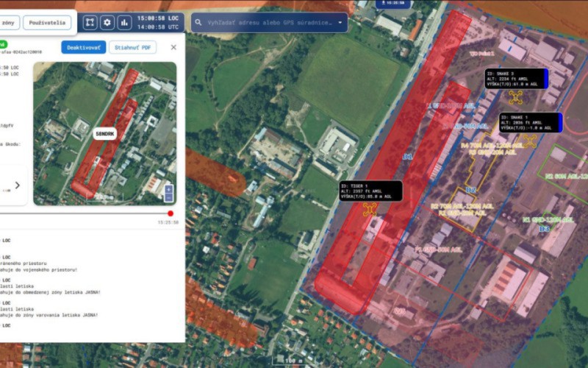Zoom out on the mini map preview
Screen dimensions: 588x368
tap(169, 198)
